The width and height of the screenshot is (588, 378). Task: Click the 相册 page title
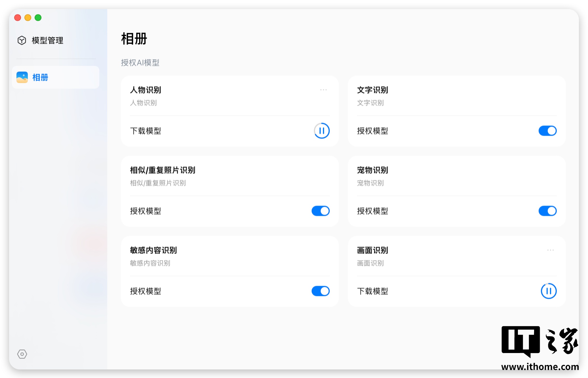(x=134, y=39)
